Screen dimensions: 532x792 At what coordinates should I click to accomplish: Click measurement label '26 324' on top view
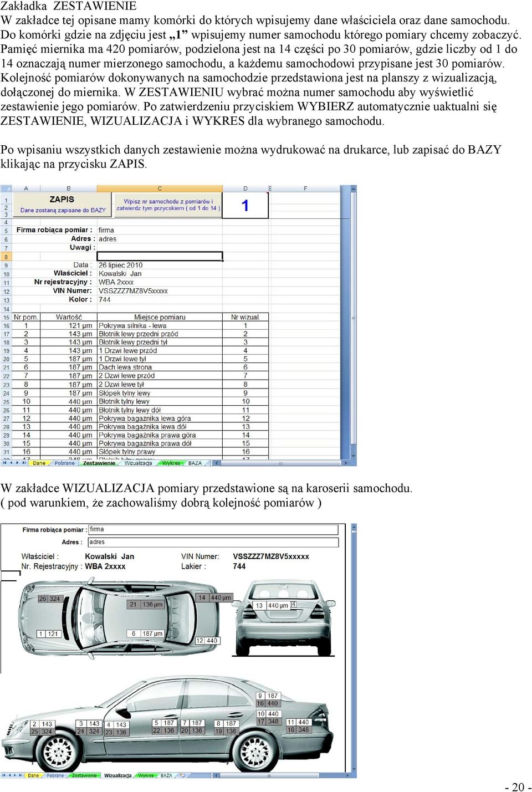tap(49, 599)
